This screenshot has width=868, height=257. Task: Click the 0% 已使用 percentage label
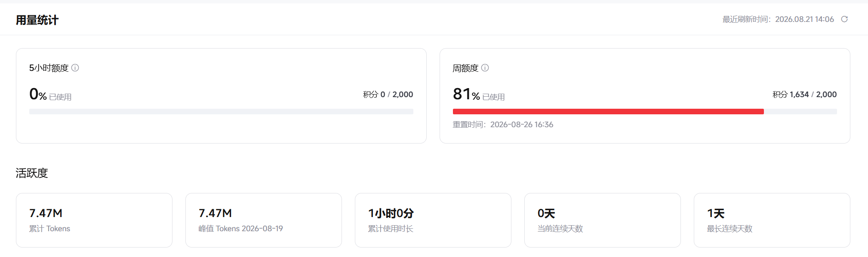(x=50, y=94)
